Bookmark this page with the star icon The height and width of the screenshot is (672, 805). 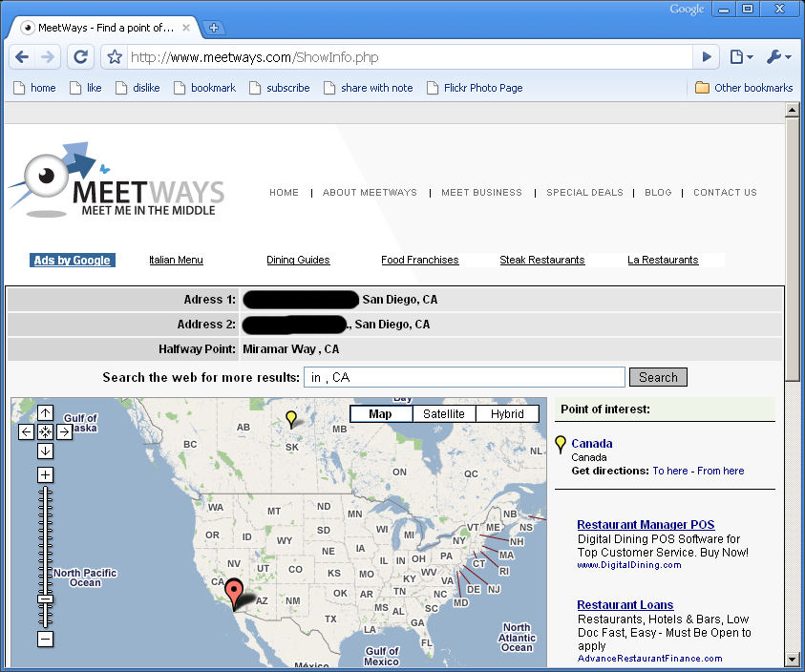point(115,57)
